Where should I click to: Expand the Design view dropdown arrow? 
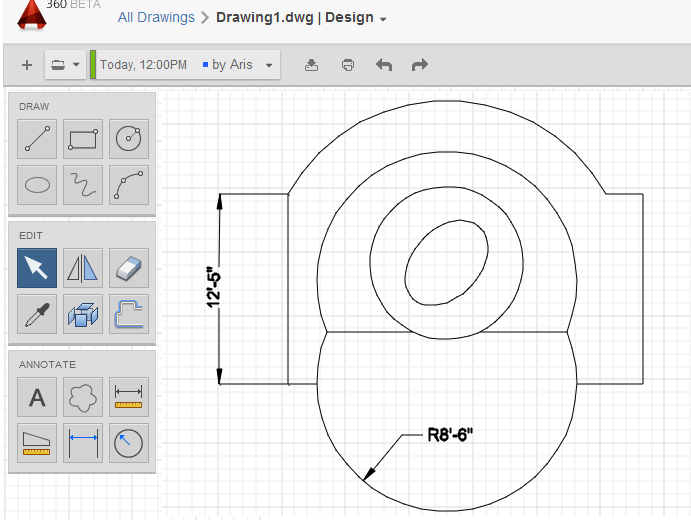point(384,19)
